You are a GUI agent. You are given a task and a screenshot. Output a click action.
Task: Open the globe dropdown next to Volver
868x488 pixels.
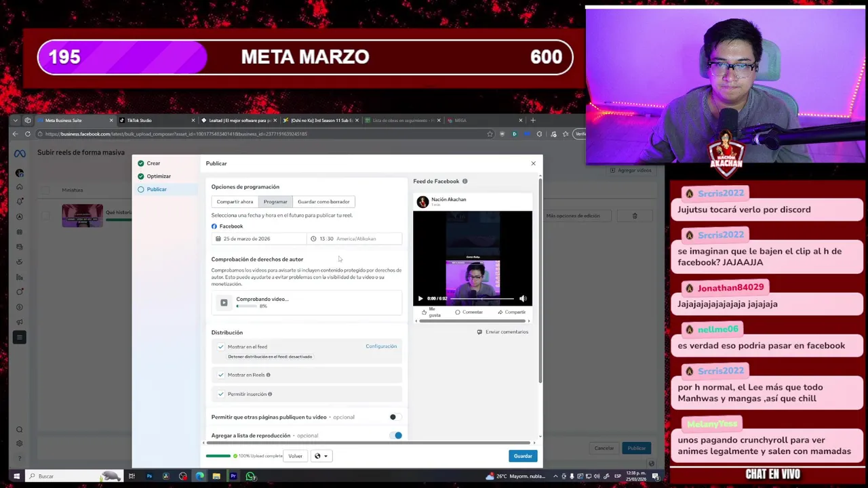321,456
